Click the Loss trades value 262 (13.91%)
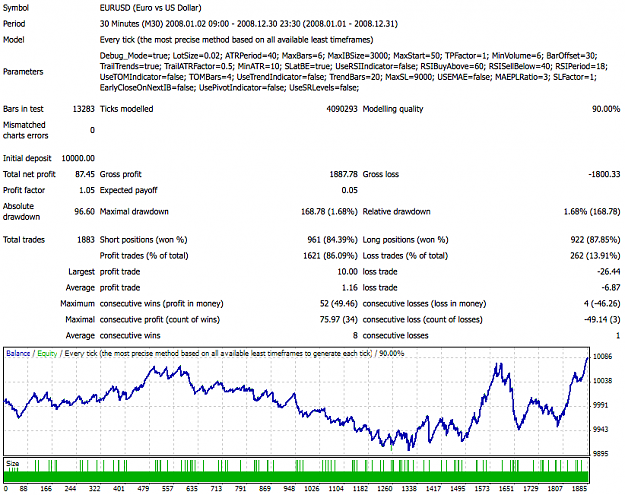Screen dimensions: 625x495 point(595,256)
